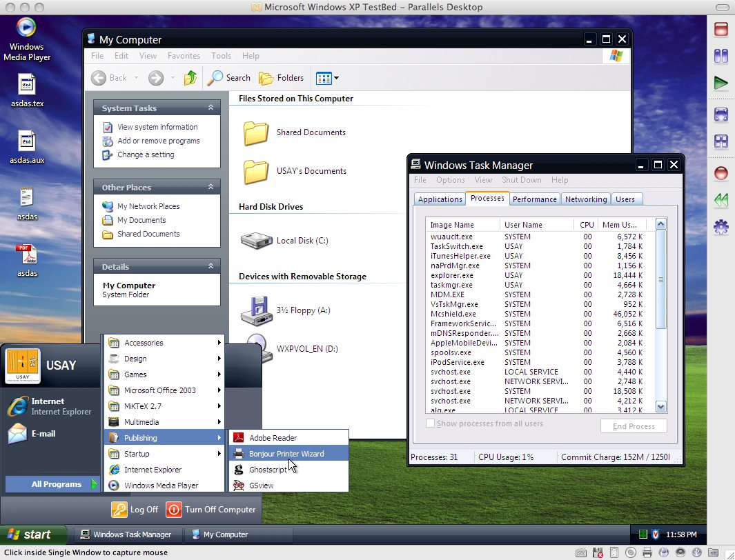735x560 pixels.
Task: Click the End Process button
Action: (x=634, y=426)
